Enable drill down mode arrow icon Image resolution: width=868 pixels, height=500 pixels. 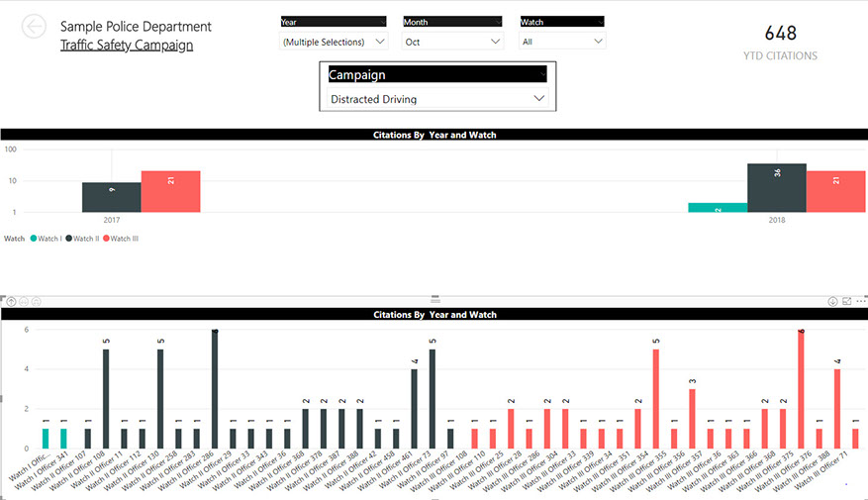tap(832, 301)
